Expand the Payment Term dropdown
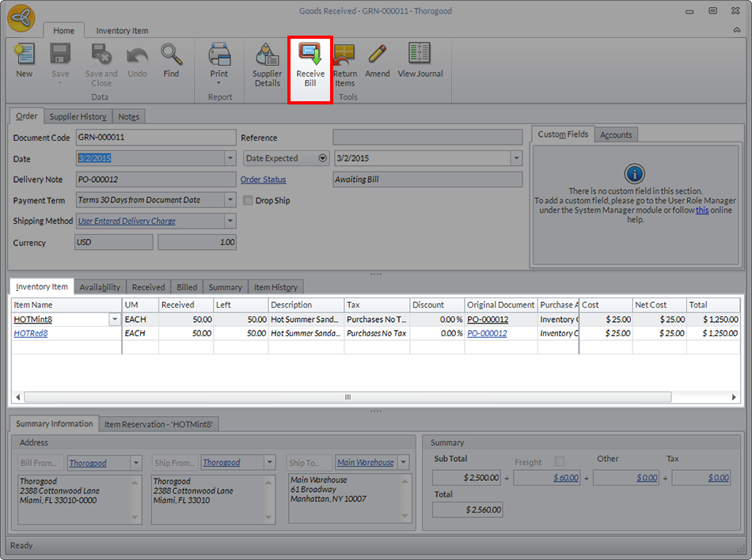 tap(230, 200)
